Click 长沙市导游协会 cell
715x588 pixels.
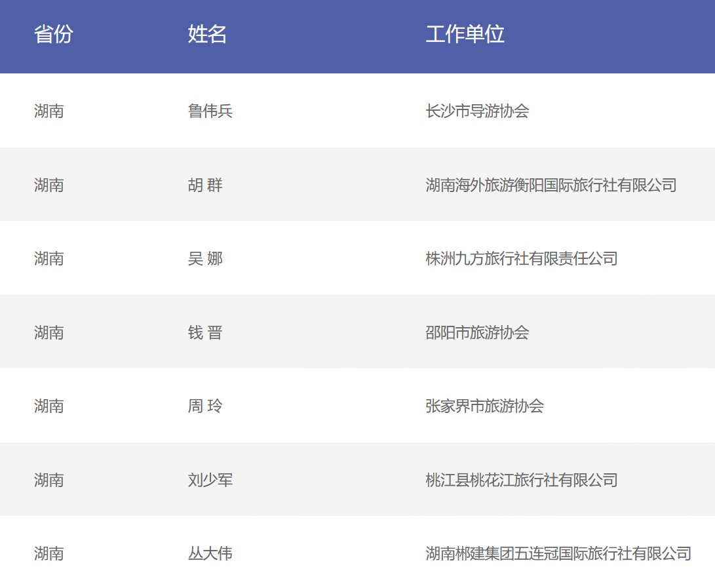click(477, 111)
